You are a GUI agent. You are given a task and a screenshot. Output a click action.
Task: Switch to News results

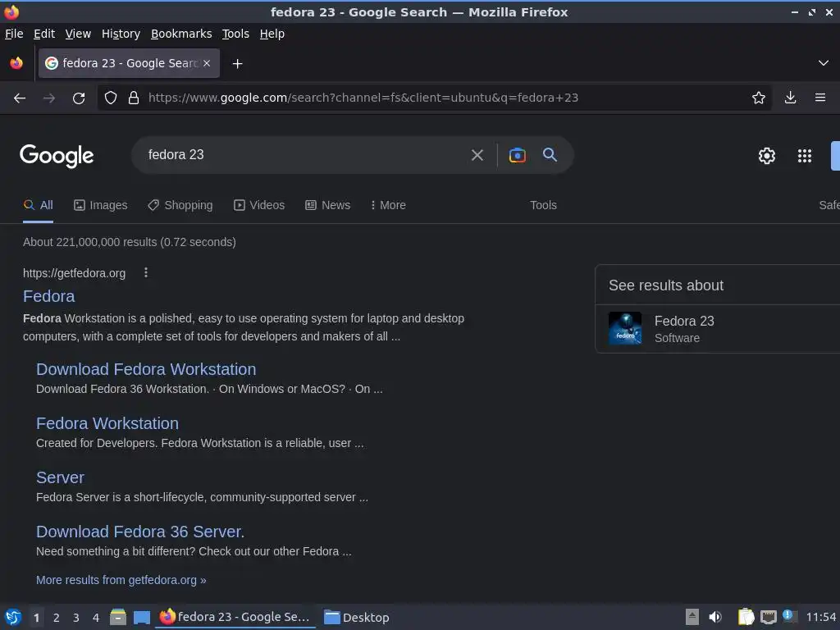click(x=328, y=205)
